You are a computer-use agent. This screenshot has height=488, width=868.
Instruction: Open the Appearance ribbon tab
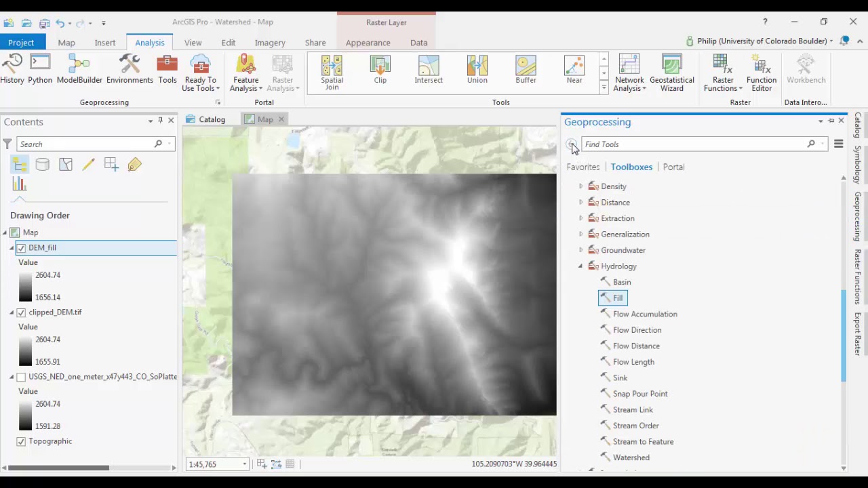click(368, 43)
